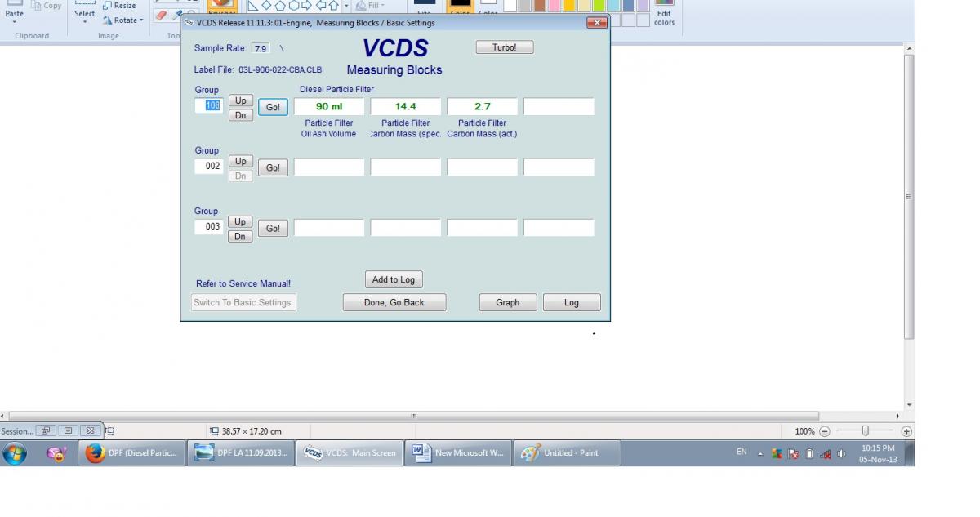980x517 pixels.
Task: Click Go! for Group 003
Action: pyautogui.click(x=273, y=228)
